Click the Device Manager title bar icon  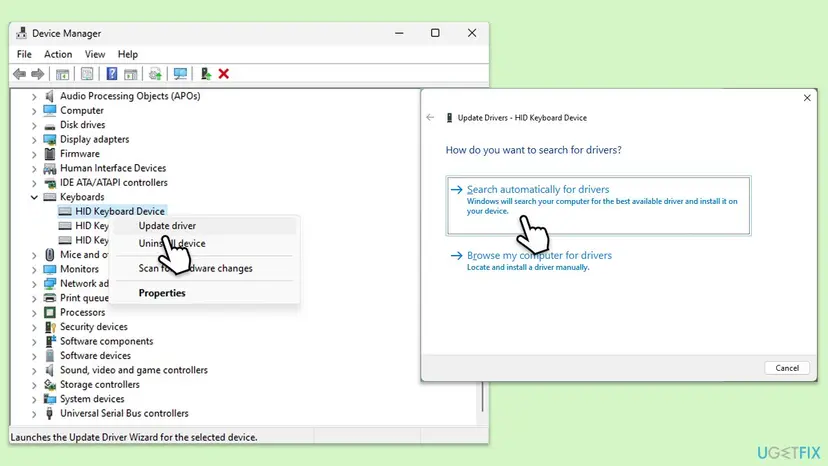(x=21, y=33)
